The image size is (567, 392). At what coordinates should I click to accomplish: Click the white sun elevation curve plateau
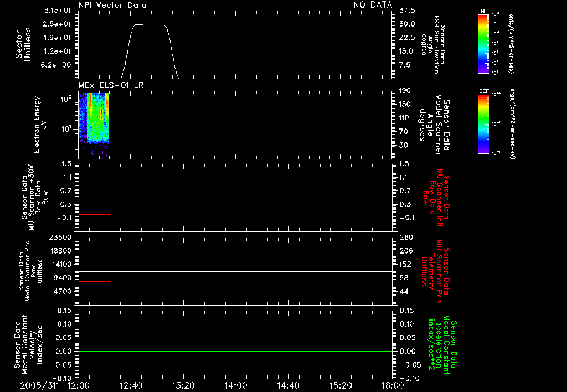[149, 25]
